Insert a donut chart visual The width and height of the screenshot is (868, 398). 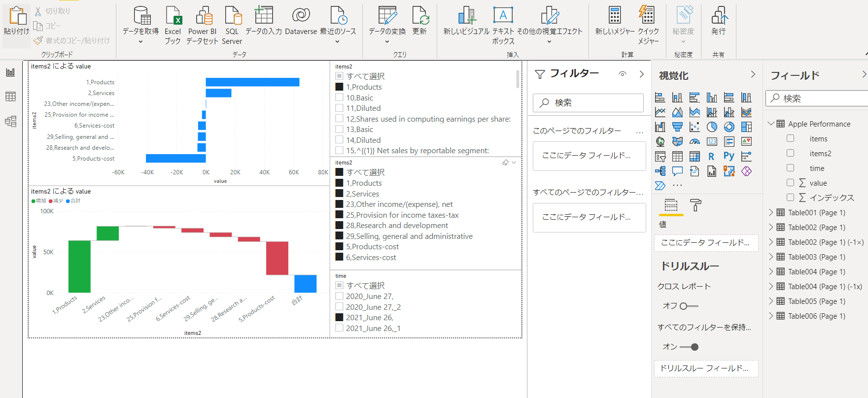pyautogui.click(x=729, y=127)
